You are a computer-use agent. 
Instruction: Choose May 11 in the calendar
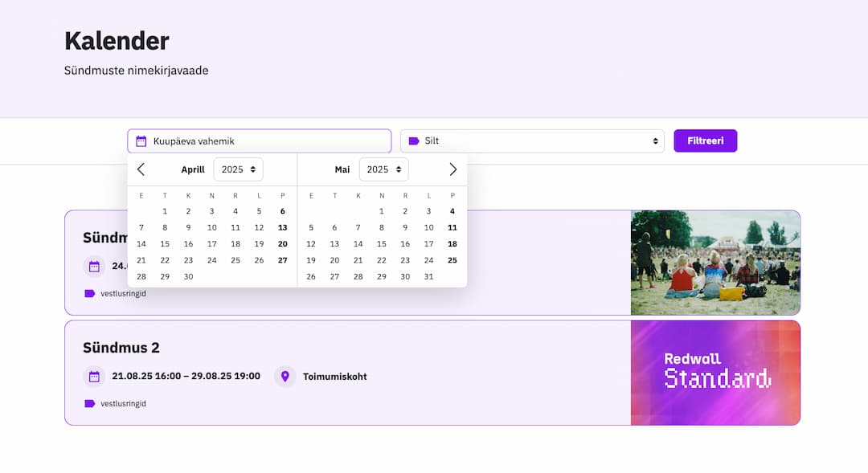pos(452,227)
